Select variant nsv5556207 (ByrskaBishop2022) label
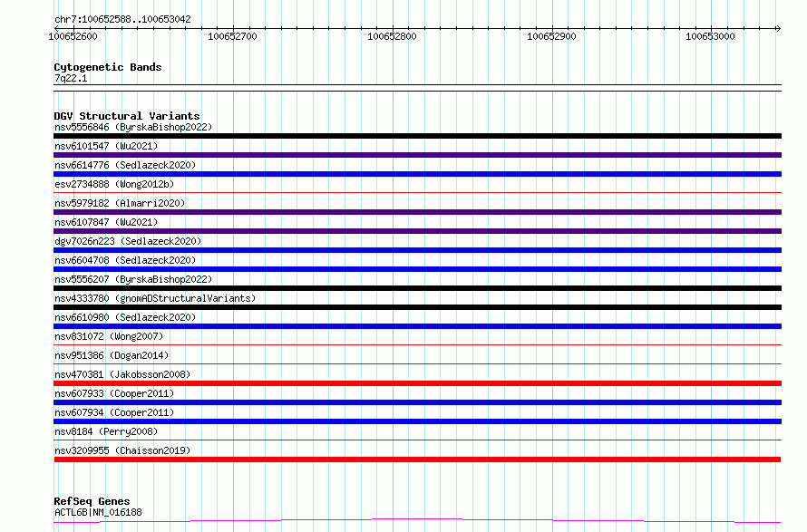Screen dimensions: 807x532 pos(133,279)
